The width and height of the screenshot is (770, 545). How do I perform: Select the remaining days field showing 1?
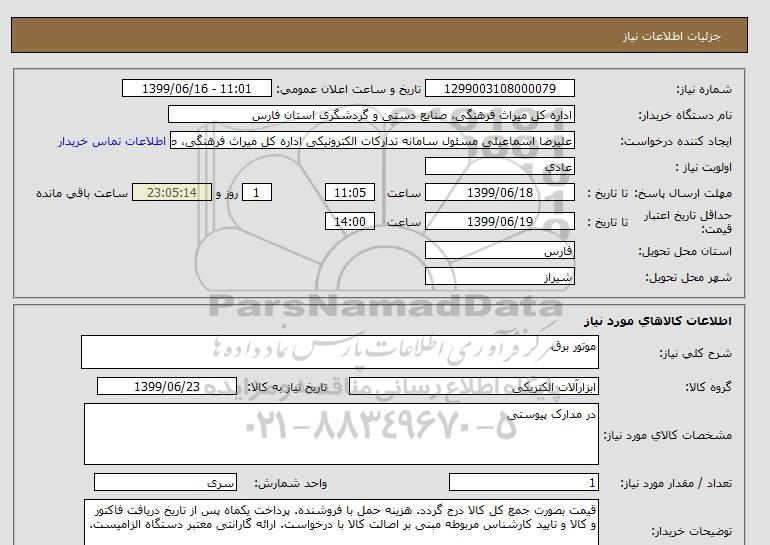tap(256, 192)
